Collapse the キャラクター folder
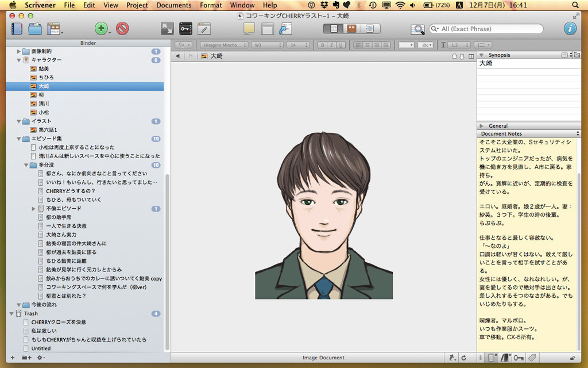This screenshot has width=588, height=368. tap(19, 60)
